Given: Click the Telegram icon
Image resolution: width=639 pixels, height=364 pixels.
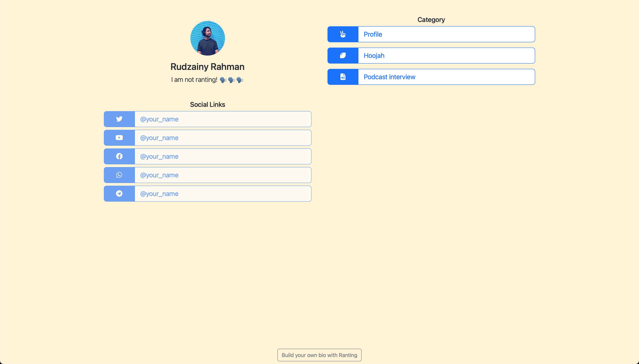Looking at the screenshot, I should [119, 193].
